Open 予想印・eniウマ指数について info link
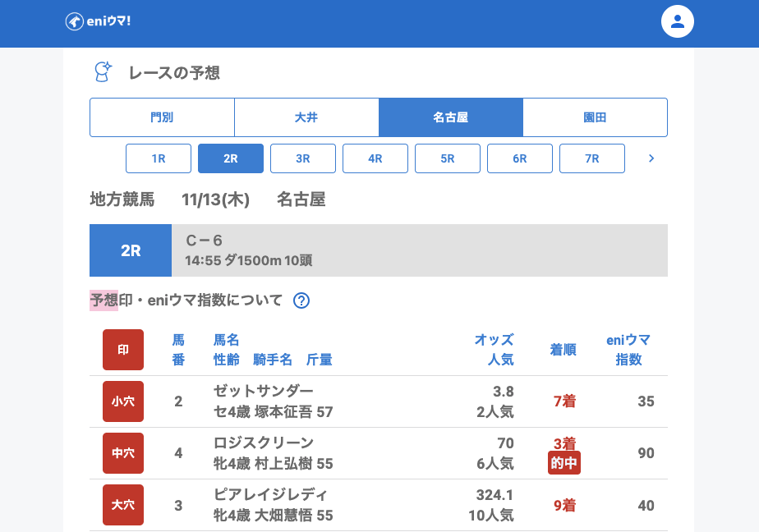Image resolution: width=759 pixels, height=532 pixels. (186, 300)
